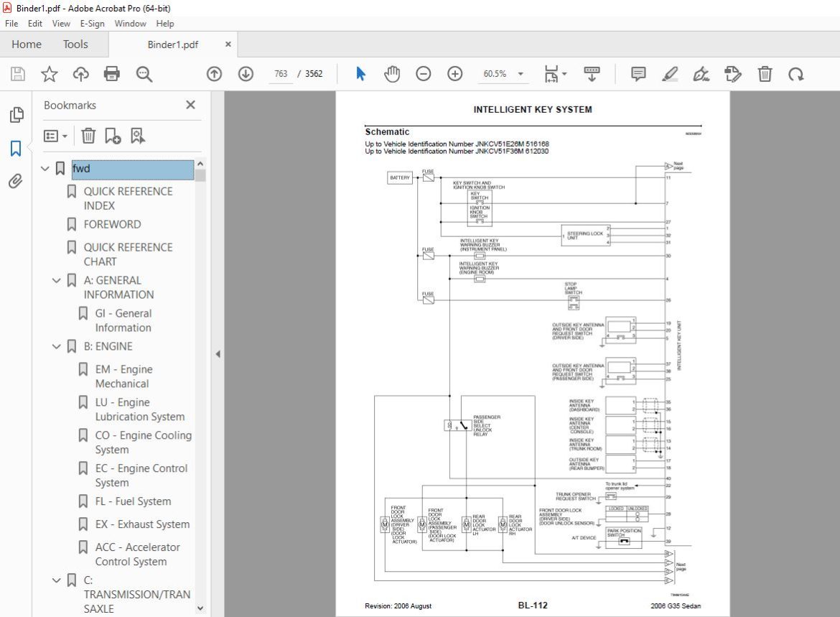840x617 pixels.
Task: Add a new bookmark in the Bookmarks panel
Action: [113, 136]
